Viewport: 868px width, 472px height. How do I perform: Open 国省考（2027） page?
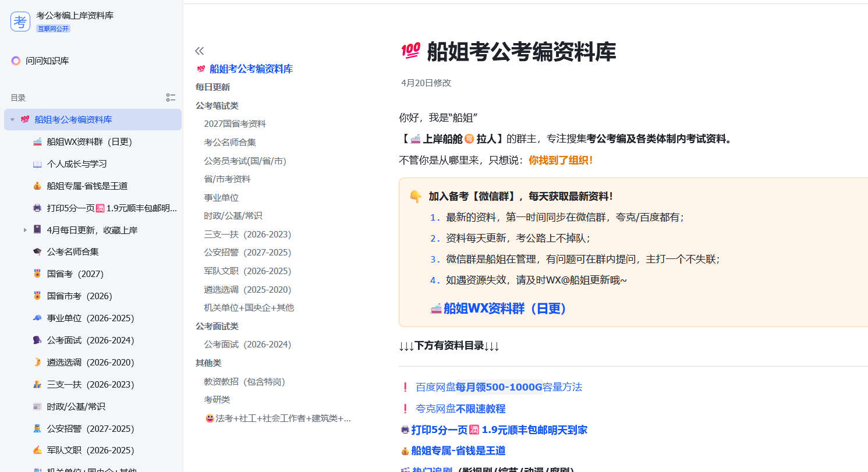coord(75,274)
